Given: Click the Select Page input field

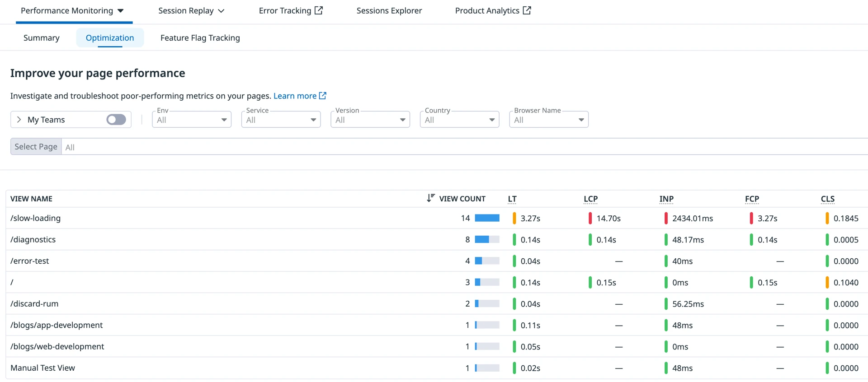Looking at the screenshot, I should click(x=452, y=147).
